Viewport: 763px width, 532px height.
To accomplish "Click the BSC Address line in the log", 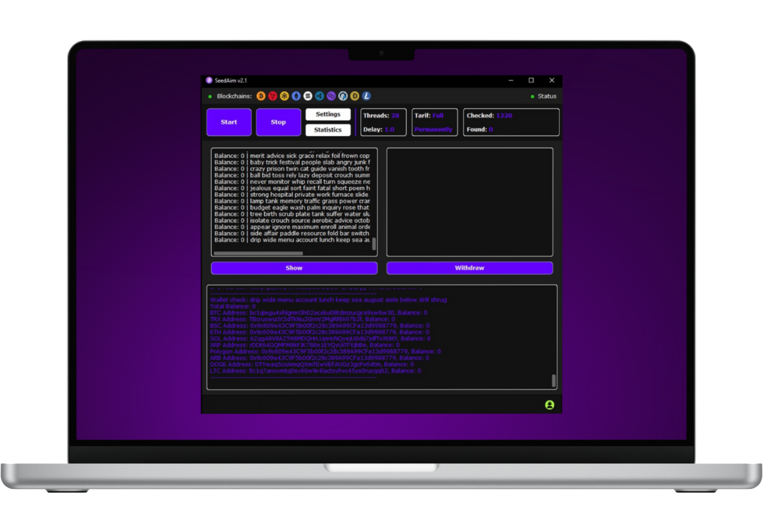I will pyautogui.click(x=320, y=325).
